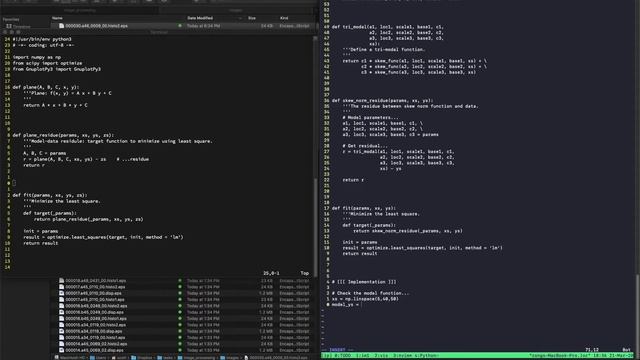
Task: Click '# Model parameters...' comment in right editor
Action: click(x=370, y=118)
